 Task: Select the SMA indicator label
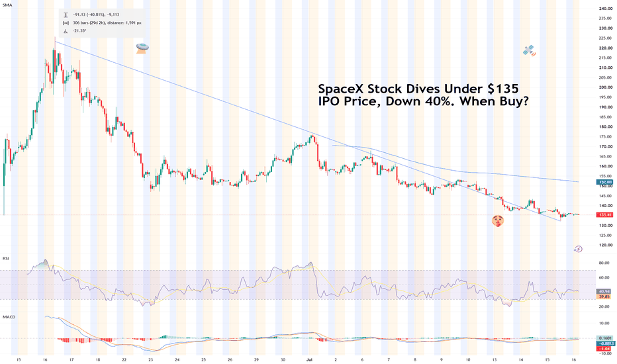(7, 5)
